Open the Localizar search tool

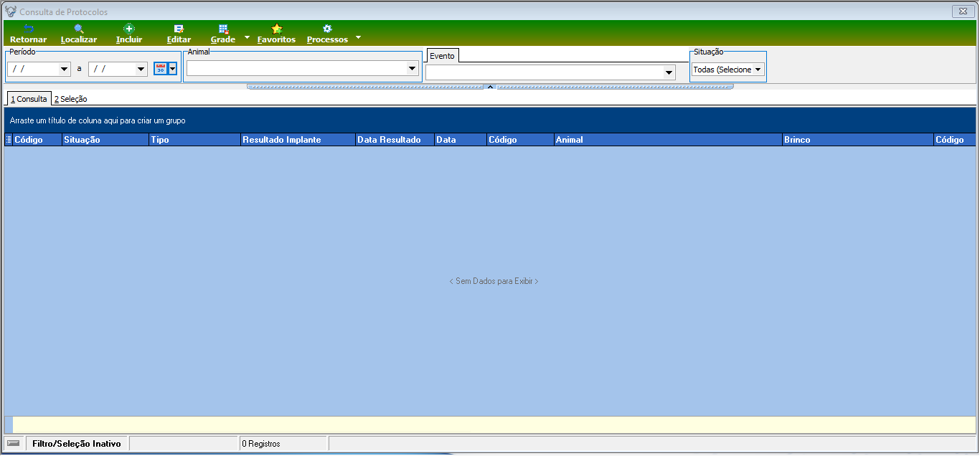79,34
